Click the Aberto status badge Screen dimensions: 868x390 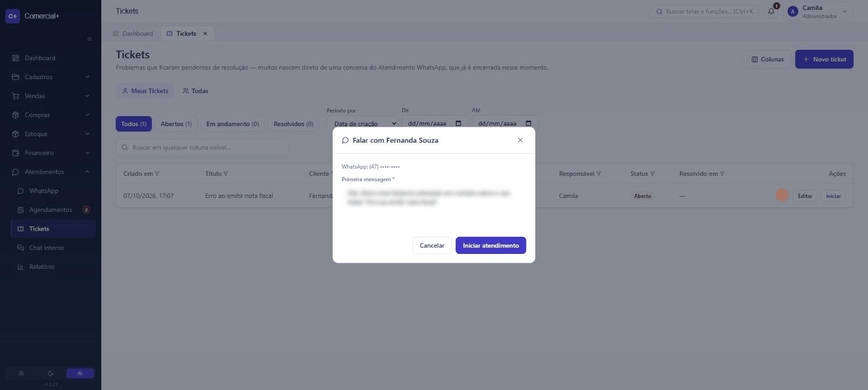tap(642, 196)
